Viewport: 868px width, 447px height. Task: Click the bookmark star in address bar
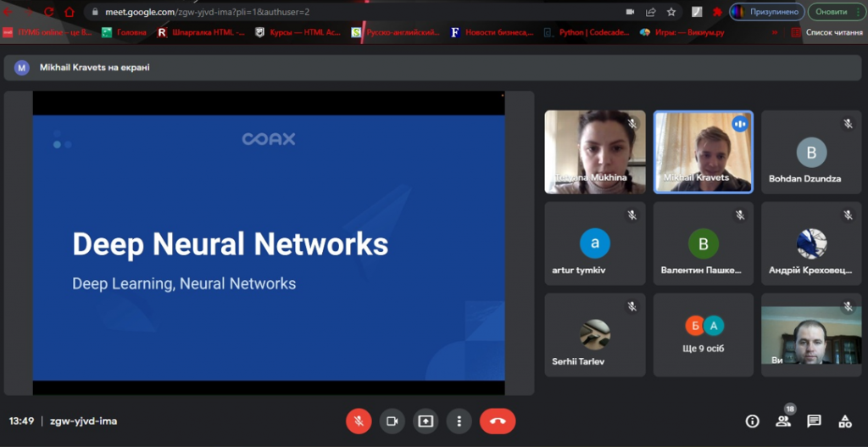point(671,12)
